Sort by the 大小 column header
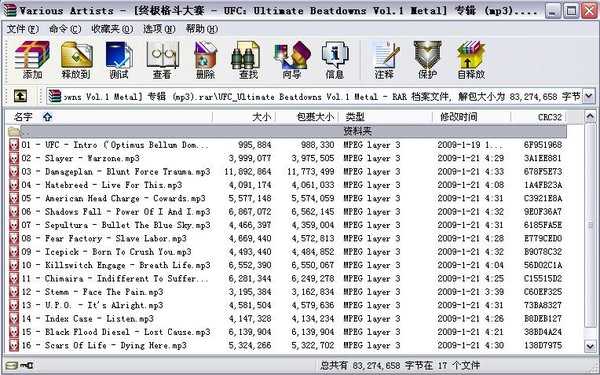 point(244,117)
